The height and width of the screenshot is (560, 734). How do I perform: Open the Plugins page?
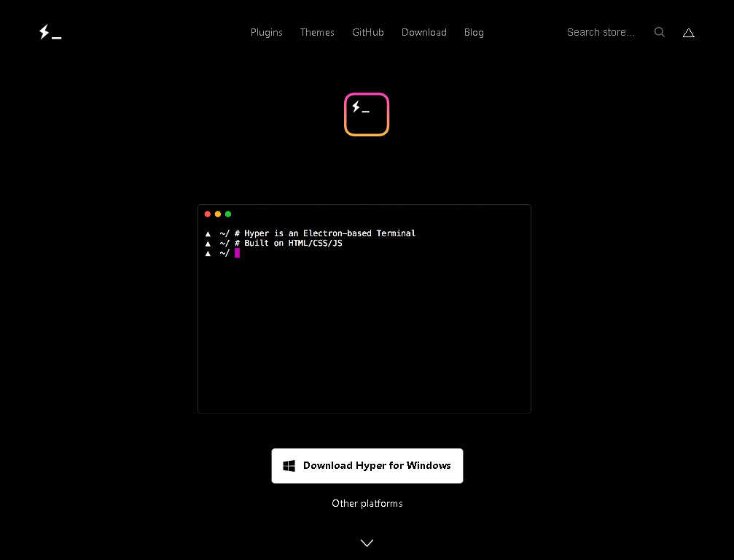[x=266, y=32]
